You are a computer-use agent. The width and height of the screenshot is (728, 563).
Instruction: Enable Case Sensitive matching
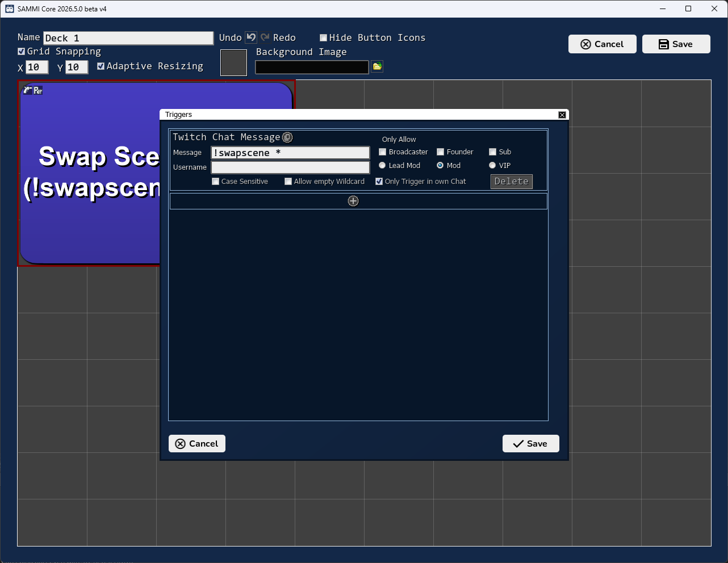215,181
